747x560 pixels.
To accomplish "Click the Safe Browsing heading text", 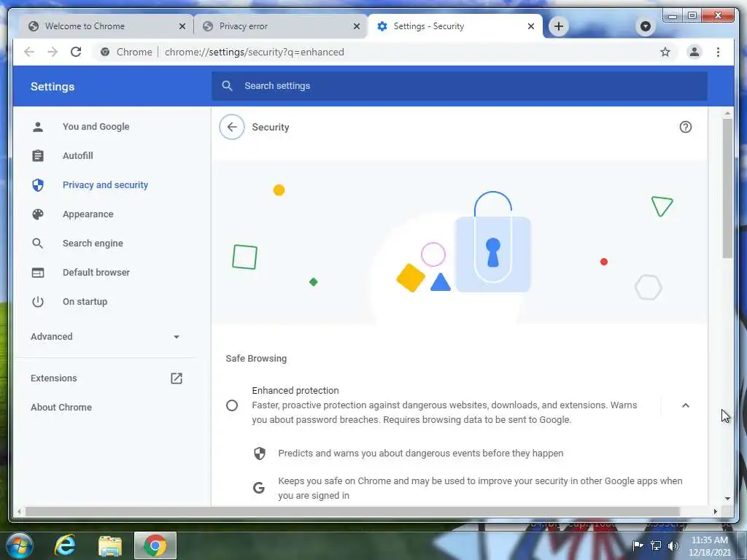I will 256,359.
